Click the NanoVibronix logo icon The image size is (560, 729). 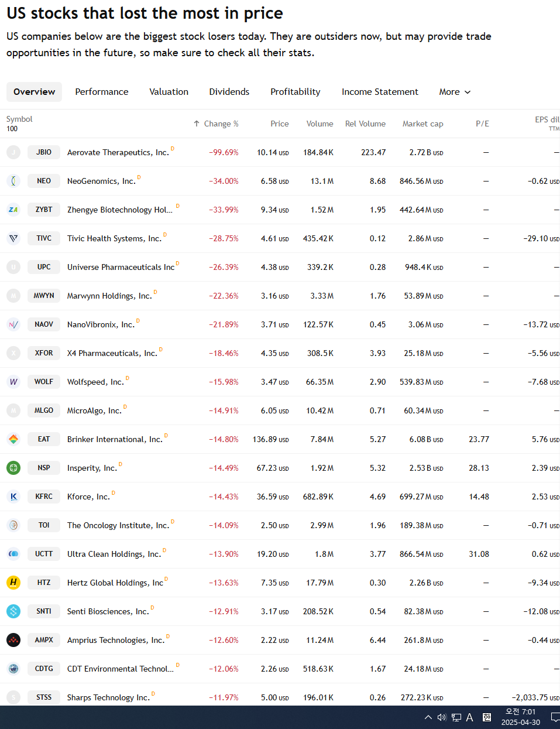pyautogui.click(x=13, y=324)
